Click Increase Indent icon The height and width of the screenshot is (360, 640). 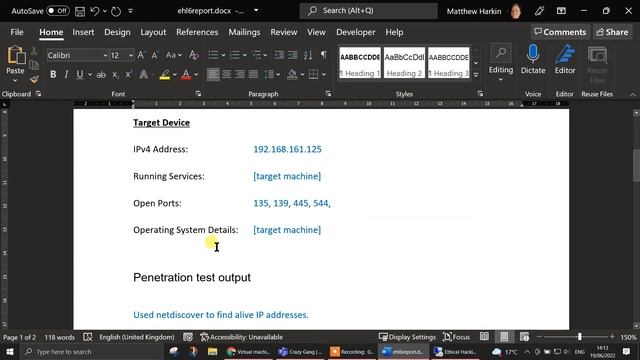point(293,55)
